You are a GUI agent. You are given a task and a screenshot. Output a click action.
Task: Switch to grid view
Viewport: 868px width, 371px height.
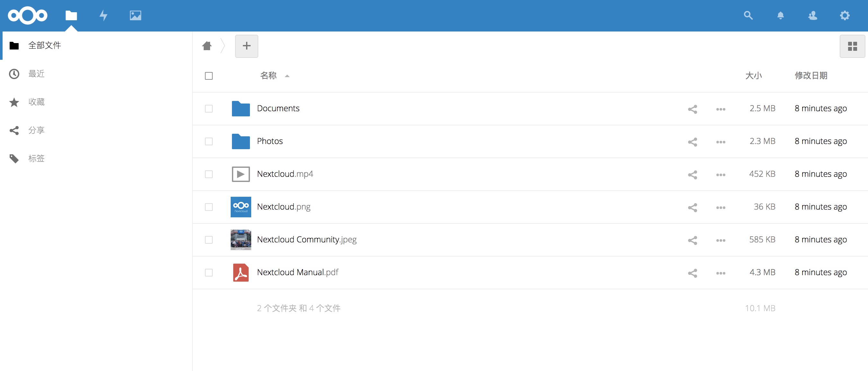[853, 46]
